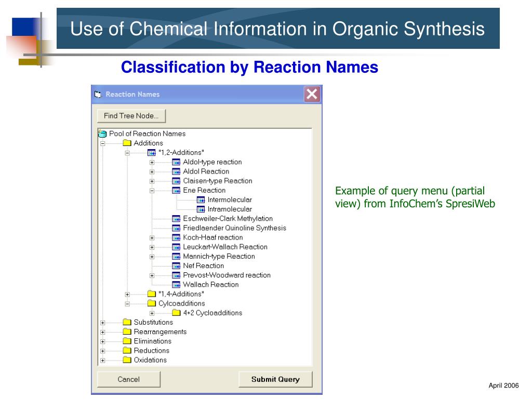
Task: Click the Cylcoadditions folder icon
Action: [x=152, y=303]
